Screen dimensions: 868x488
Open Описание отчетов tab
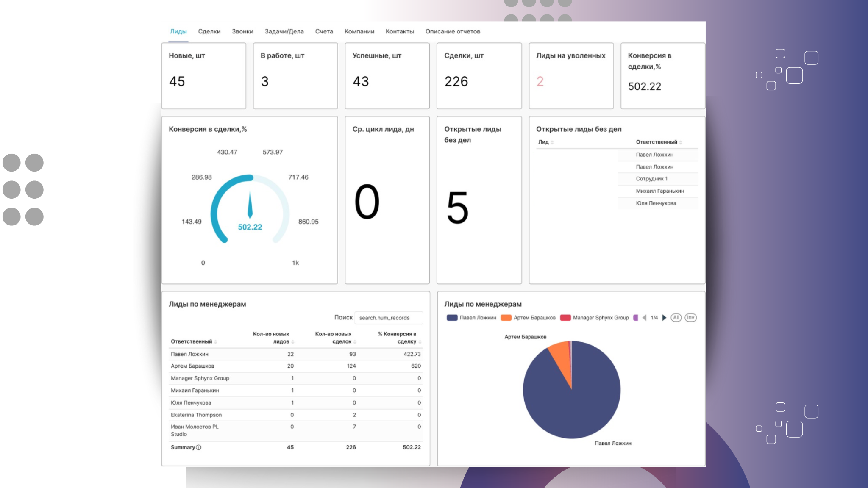tap(453, 31)
